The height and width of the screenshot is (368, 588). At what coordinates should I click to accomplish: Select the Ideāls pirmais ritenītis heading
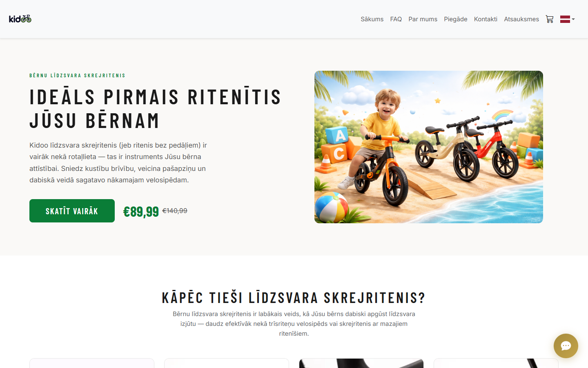(156, 108)
